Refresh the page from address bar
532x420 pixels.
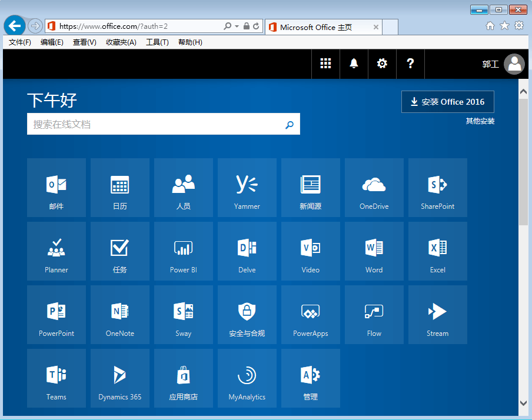coord(256,26)
